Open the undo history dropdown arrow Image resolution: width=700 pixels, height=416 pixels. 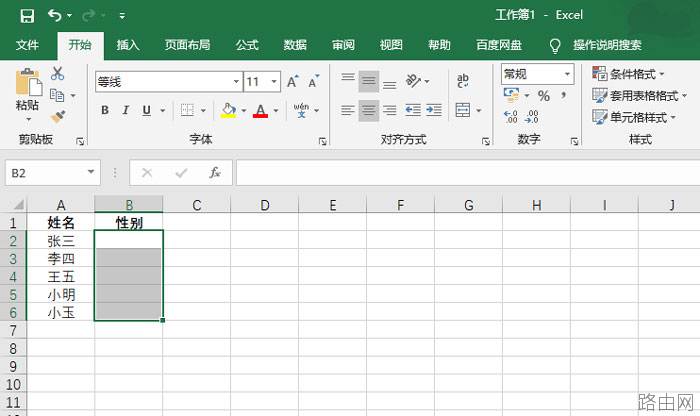click(x=69, y=16)
